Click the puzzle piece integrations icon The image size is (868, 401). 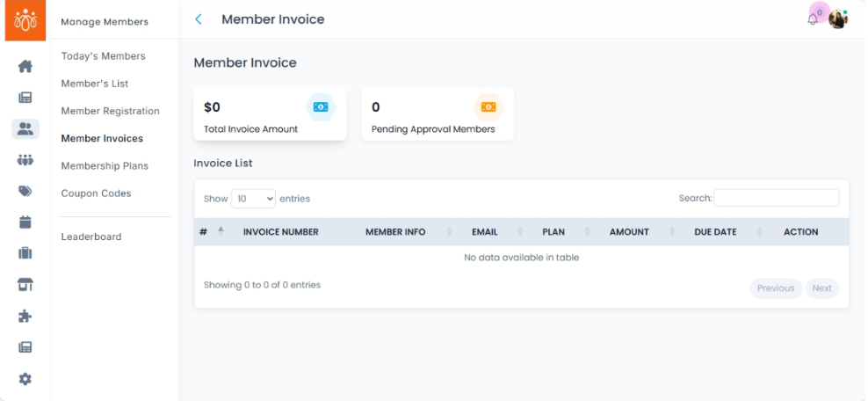coord(25,316)
